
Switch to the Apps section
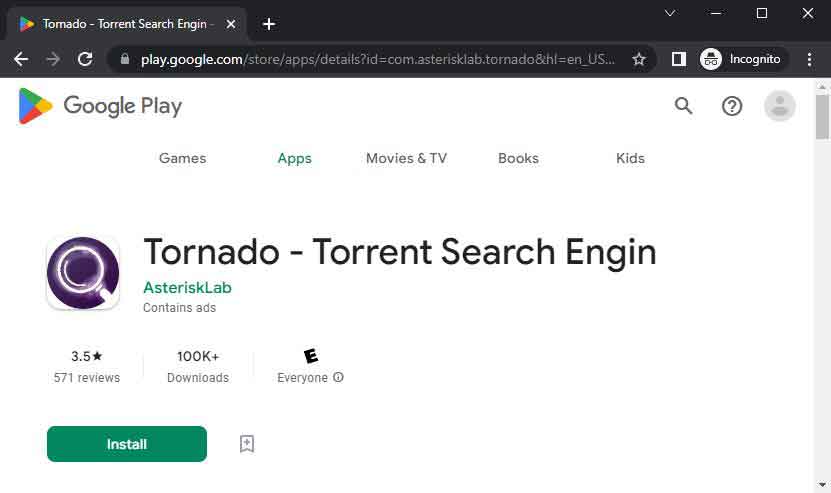tap(295, 158)
